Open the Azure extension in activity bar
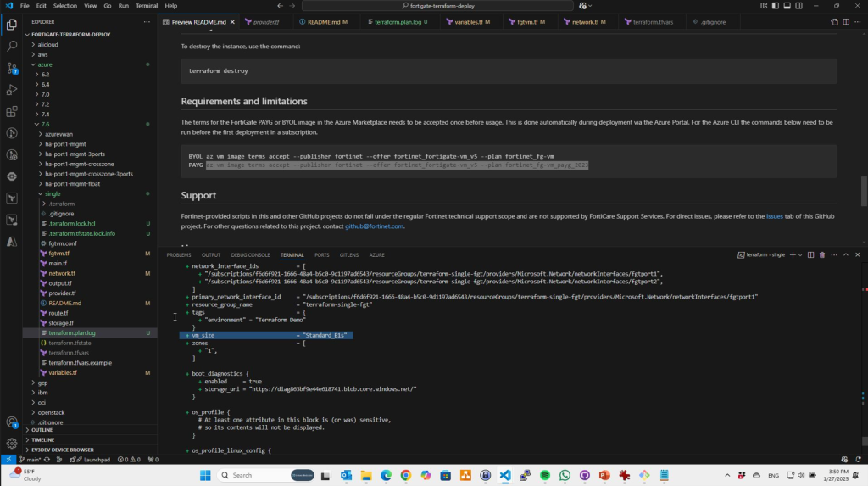This screenshot has height=486, width=868. coord(12,243)
